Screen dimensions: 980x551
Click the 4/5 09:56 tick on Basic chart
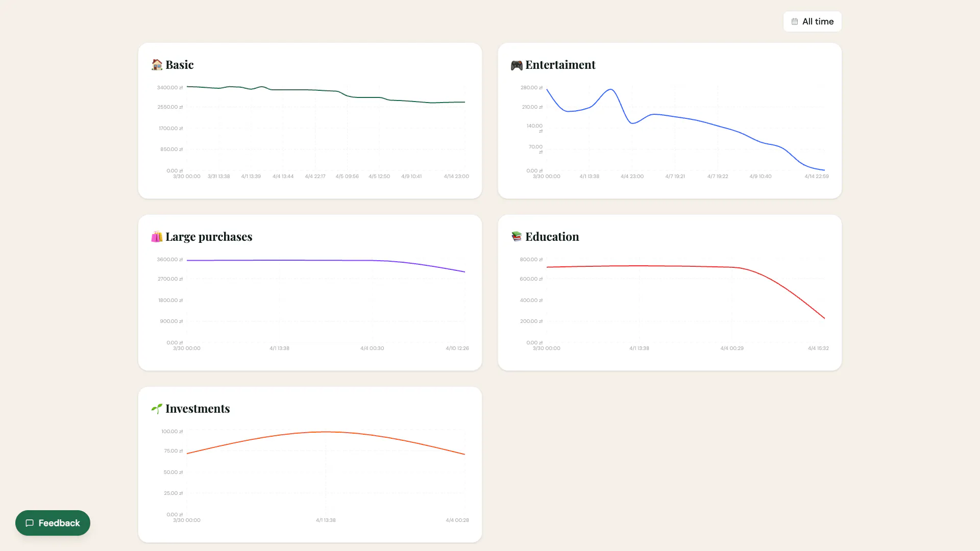pyautogui.click(x=347, y=177)
